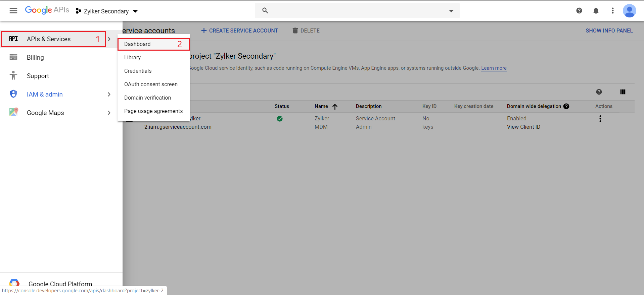Choose Domain verification in the submenu
Screen dimensions: 644x295
pyautogui.click(x=153, y=98)
